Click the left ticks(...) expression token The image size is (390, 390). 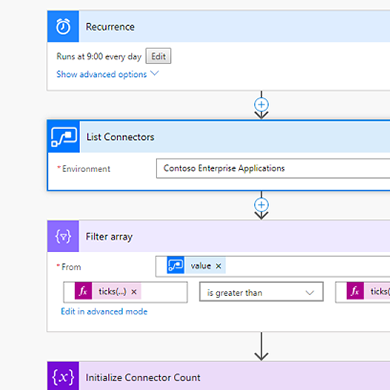(108, 292)
